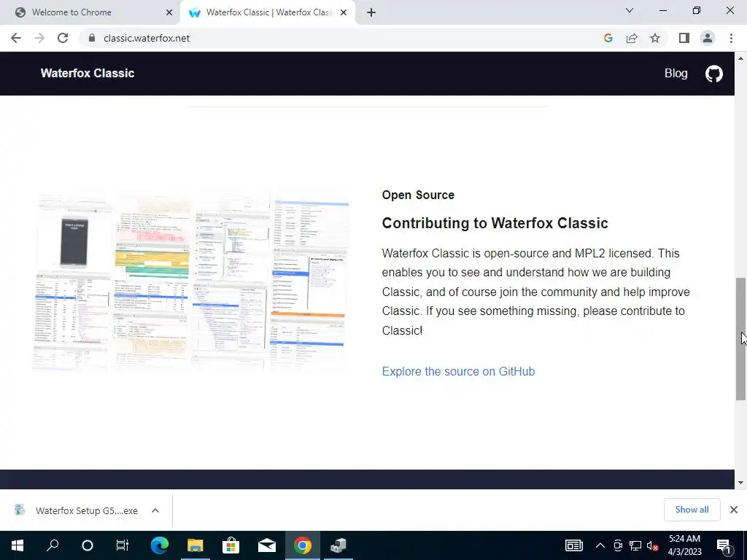Open the Windows Start menu
This screenshot has height=560, width=747.
pos(18,545)
